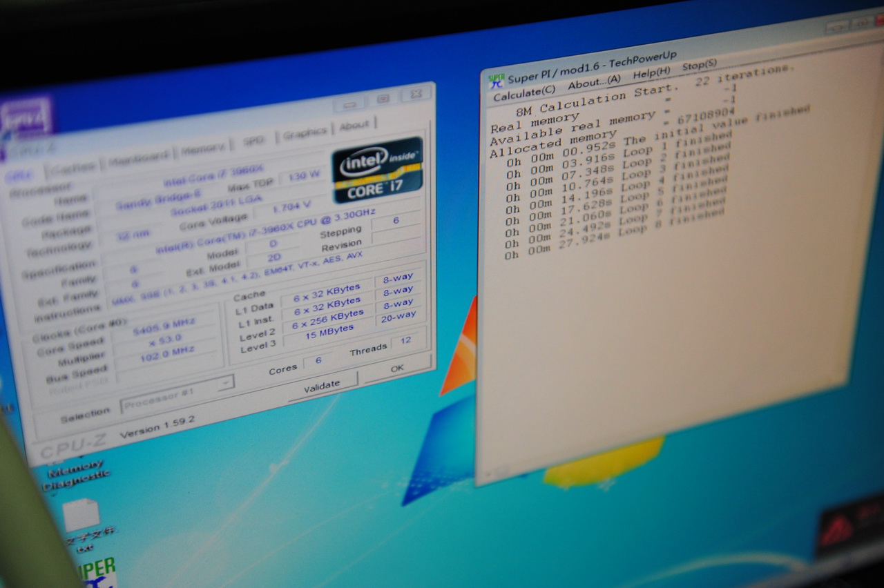This screenshot has width=884, height=588.
Task: Click the Core Speed value 5405.9 MHz
Action: pos(165,326)
